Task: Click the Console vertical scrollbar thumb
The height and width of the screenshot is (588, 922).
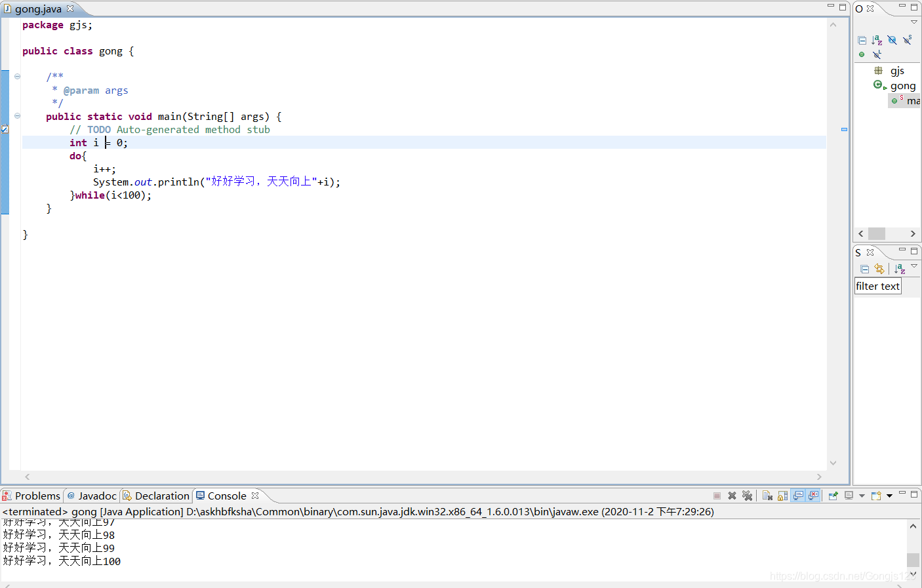Action: (913, 560)
